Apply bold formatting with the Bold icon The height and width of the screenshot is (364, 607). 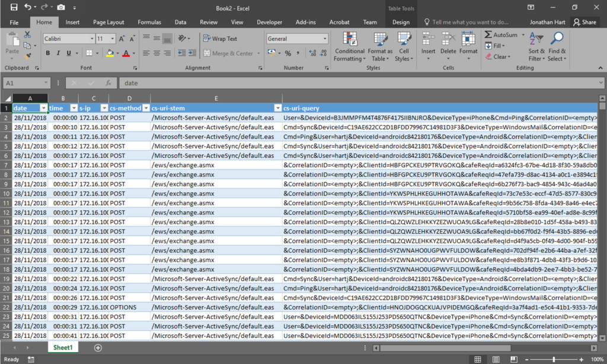click(x=47, y=53)
